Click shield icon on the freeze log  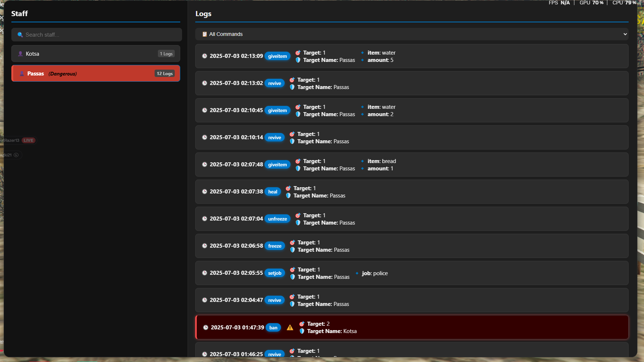[x=292, y=250]
